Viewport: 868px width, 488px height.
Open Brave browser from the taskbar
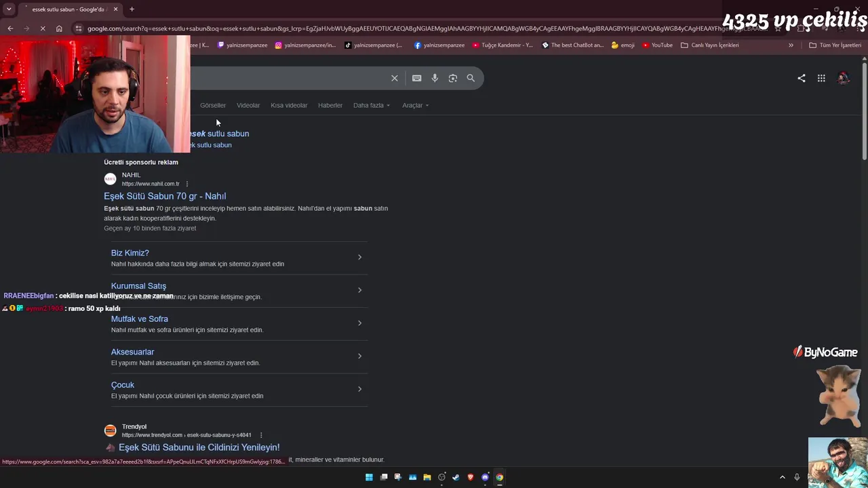[x=471, y=477]
